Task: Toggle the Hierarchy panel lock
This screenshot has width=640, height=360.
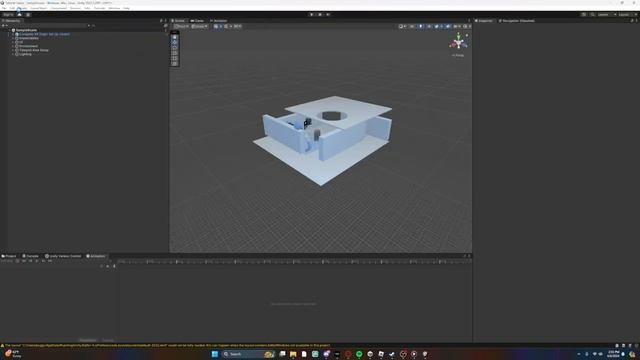Action: point(161,20)
